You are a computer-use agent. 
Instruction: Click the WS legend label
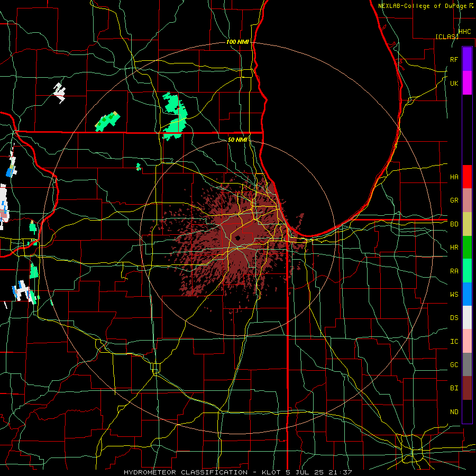click(x=454, y=294)
